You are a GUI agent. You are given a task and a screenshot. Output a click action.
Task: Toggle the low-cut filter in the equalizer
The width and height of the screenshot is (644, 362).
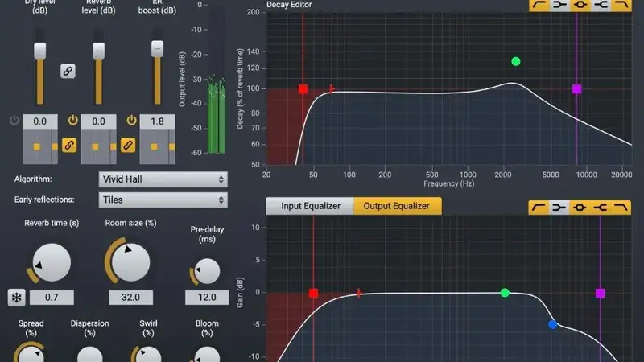pos(539,208)
